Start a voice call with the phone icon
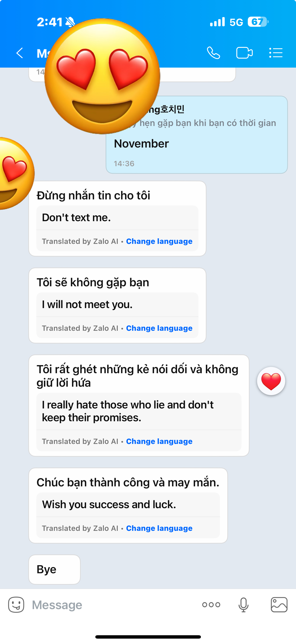This screenshot has width=296, height=644. click(213, 53)
